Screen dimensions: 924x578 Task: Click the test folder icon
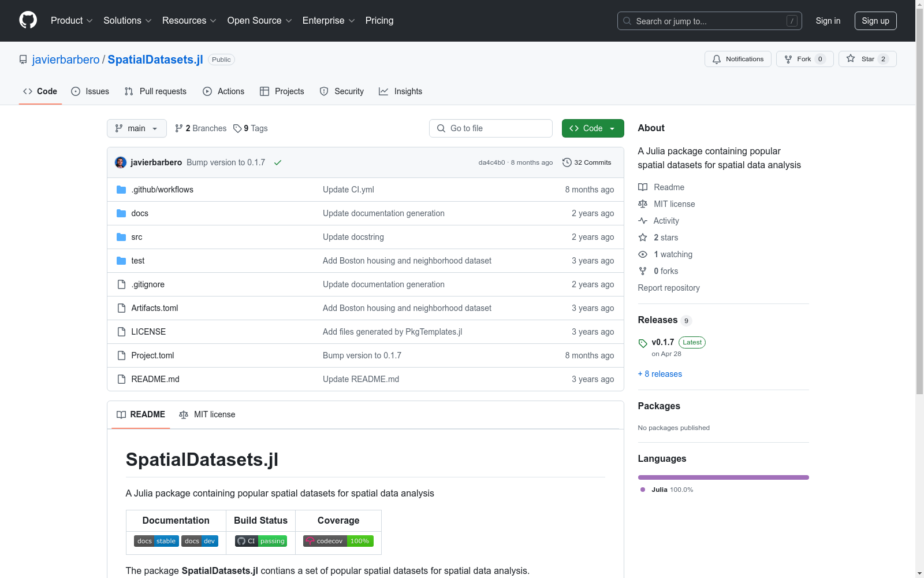coord(121,261)
